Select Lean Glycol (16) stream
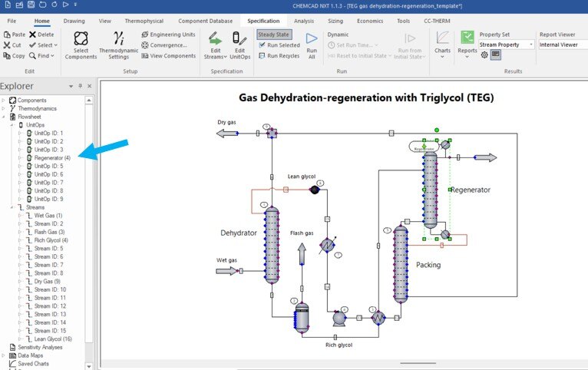The height and width of the screenshot is (370, 588). click(x=53, y=339)
